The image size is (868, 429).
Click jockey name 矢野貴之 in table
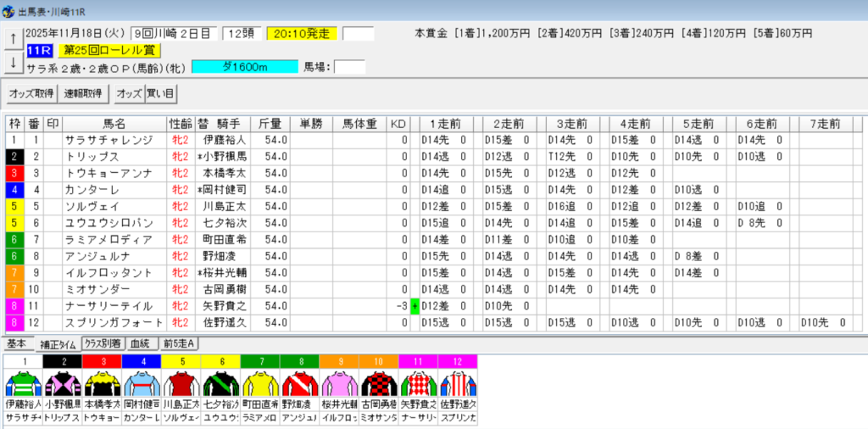(x=224, y=306)
